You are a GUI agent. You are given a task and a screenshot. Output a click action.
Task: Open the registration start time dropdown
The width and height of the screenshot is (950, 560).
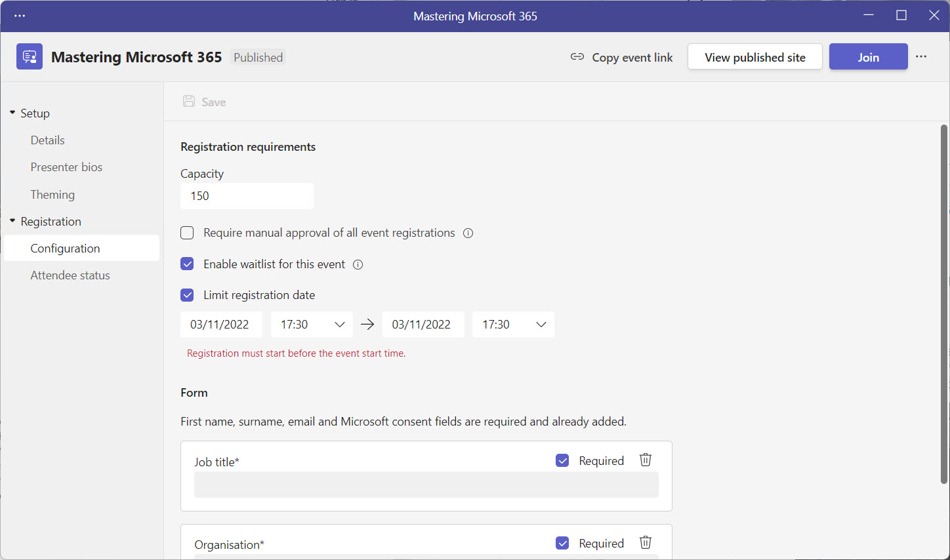point(340,324)
